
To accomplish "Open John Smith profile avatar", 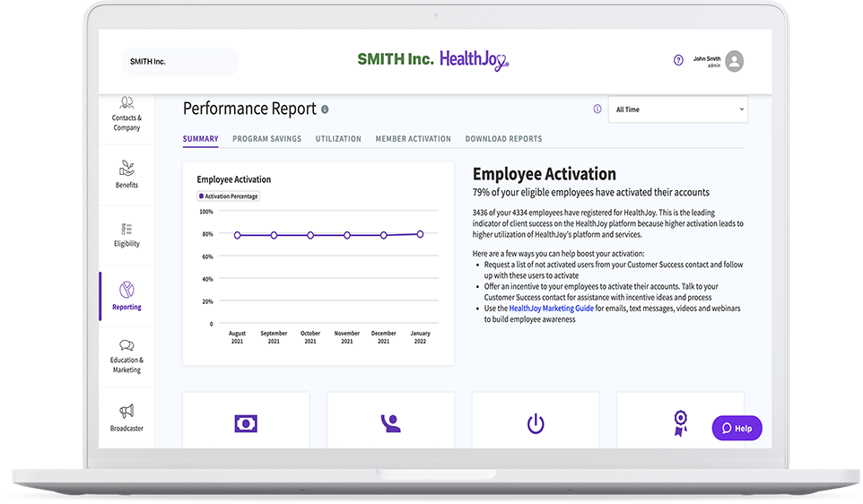I will (734, 61).
